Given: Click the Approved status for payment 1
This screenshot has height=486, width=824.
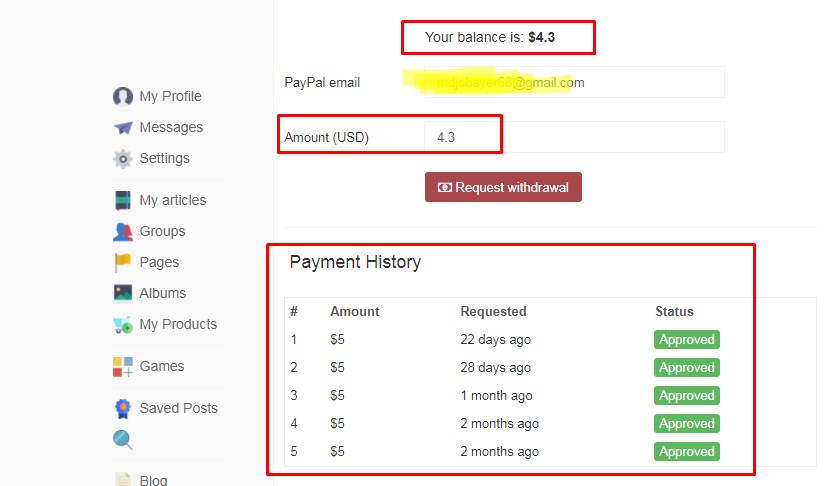Looking at the screenshot, I should (687, 339).
